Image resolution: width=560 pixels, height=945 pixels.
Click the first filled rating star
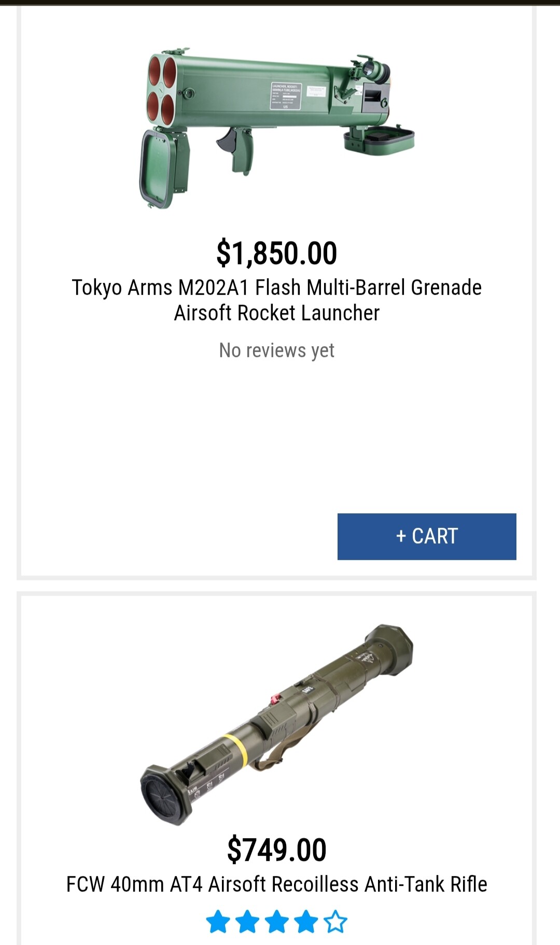point(218,922)
